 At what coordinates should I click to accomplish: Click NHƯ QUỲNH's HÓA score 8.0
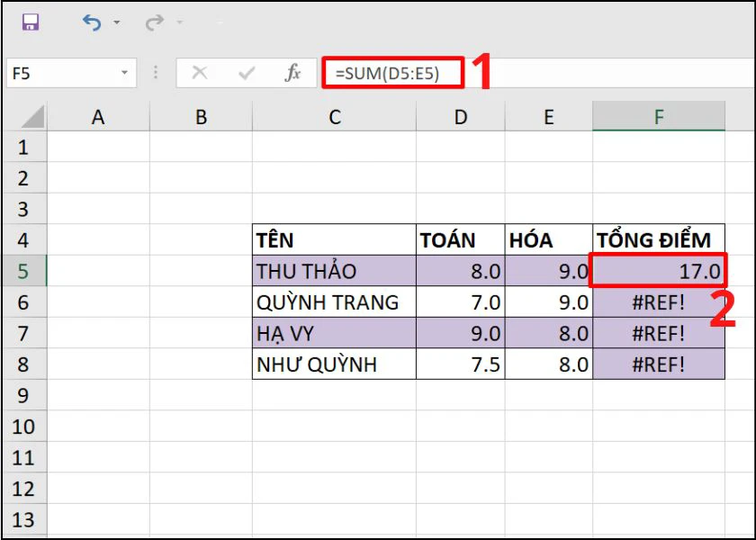[549, 364]
